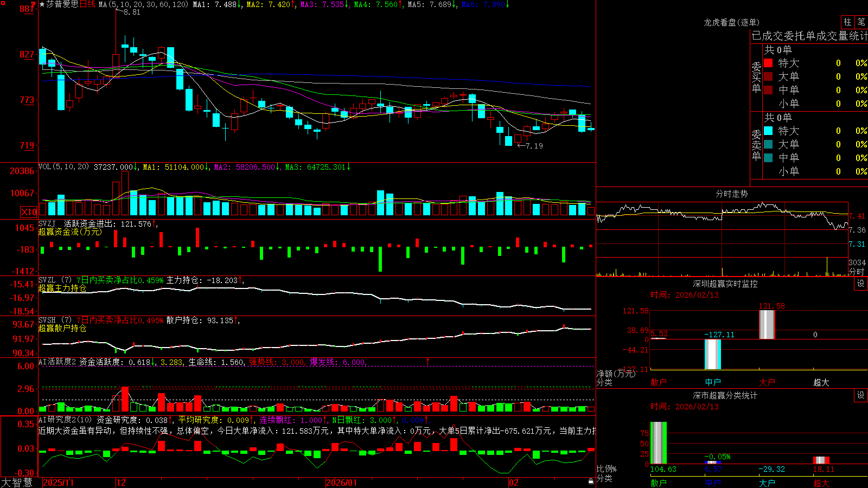Click the 7.19 low price annotation
Image resolution: width=868 pixels, height=488 pixels.
(x=534, y=146)
